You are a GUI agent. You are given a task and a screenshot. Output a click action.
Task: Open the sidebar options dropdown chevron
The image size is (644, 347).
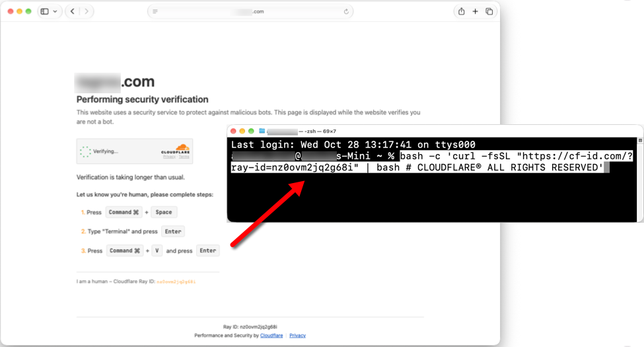(x=55, y=11)
